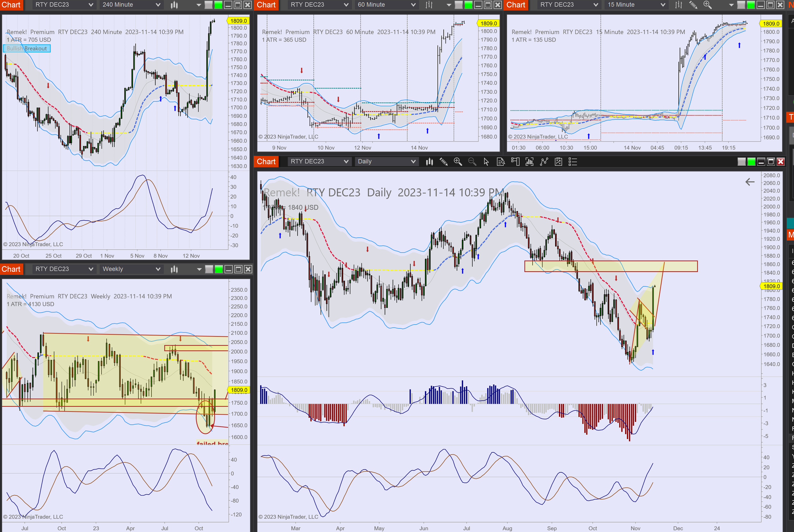Viewport: 794px width, 532px height.
Task: Select the cursor pointer tool in Daily chart
Action: tap(486, 162)
